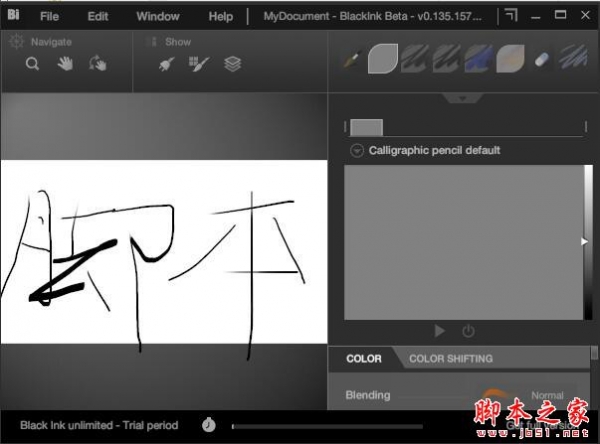Toggle the power button under preview
600x444 pixels.
(x=468, y=331)
